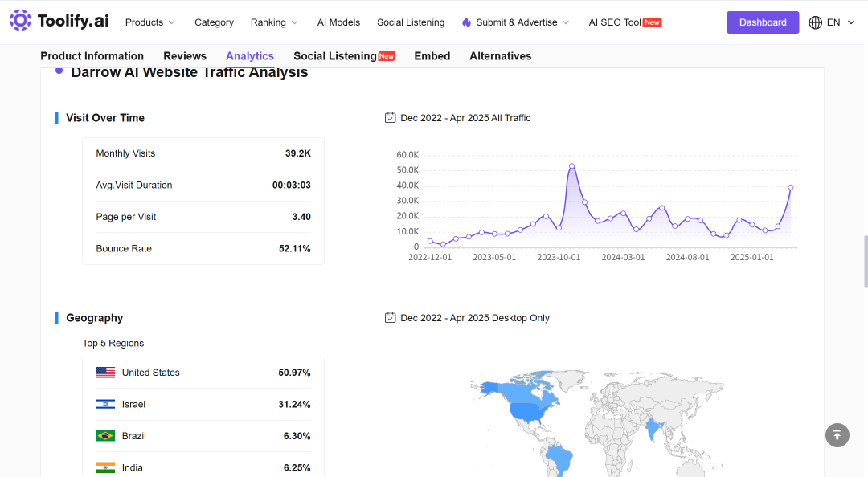Click the 2025-01-01 axis label

tap(751, 257)
